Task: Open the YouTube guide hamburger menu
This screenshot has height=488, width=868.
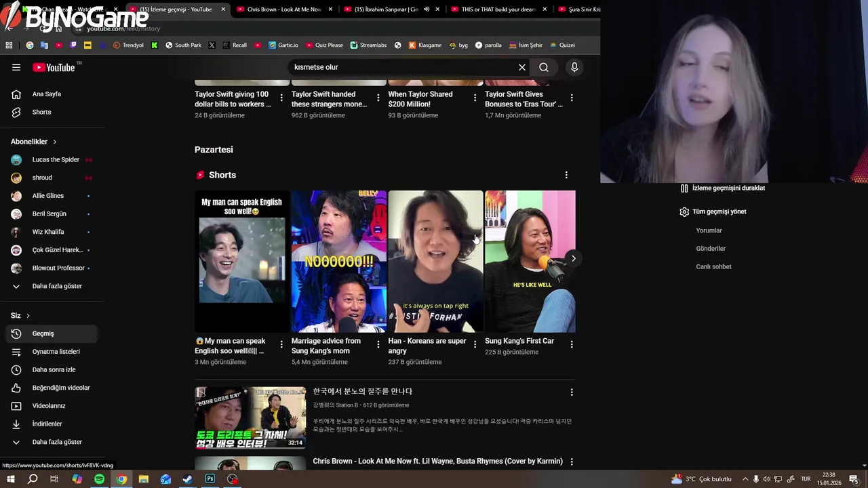Action: (x=16, y=67)
